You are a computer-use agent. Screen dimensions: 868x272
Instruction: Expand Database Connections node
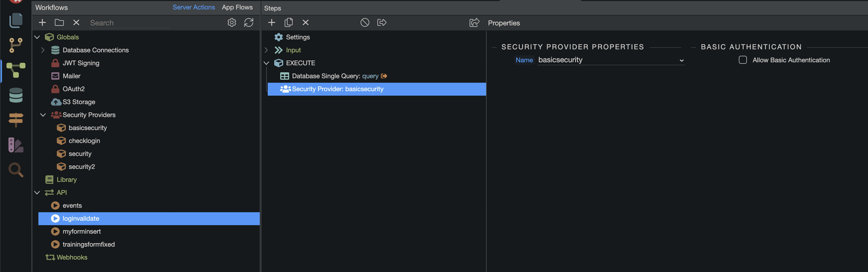[43, 50]
